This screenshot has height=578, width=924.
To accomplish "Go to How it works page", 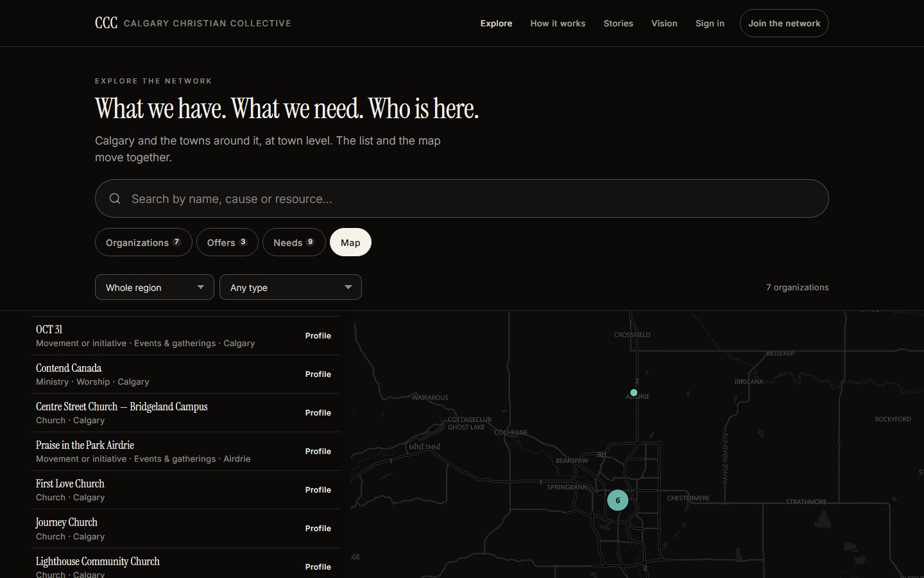I will point(558,23).
